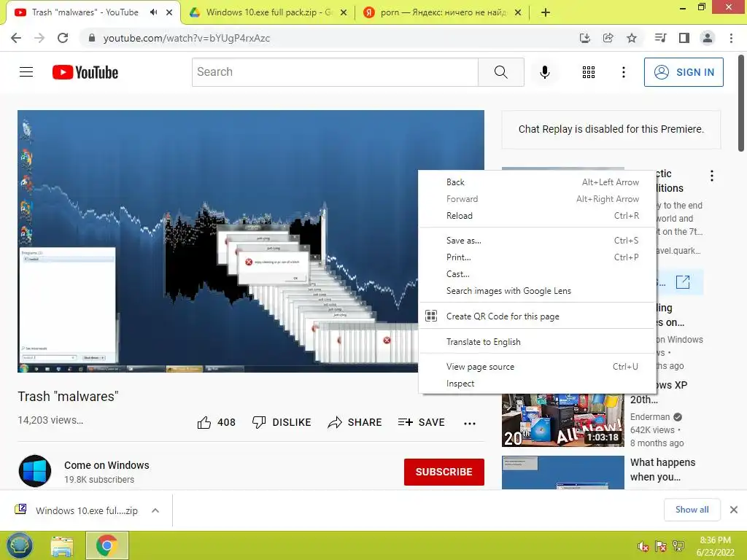Open more actions ellipsis under video
Image resolution: width=747 pixels, height=560 pixels.
click(x=470, y=423)
